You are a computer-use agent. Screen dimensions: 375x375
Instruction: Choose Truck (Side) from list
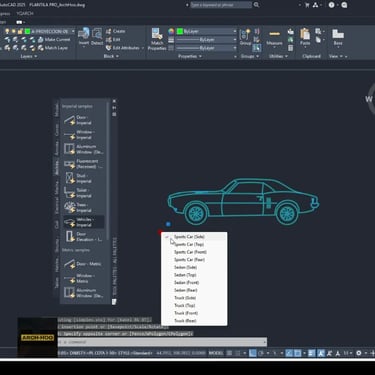tap(194, 298)
